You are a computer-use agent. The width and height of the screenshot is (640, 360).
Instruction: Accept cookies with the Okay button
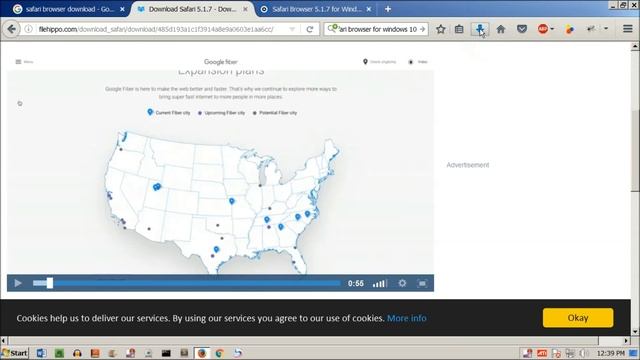pyautogui.click(x=578, y=318)
